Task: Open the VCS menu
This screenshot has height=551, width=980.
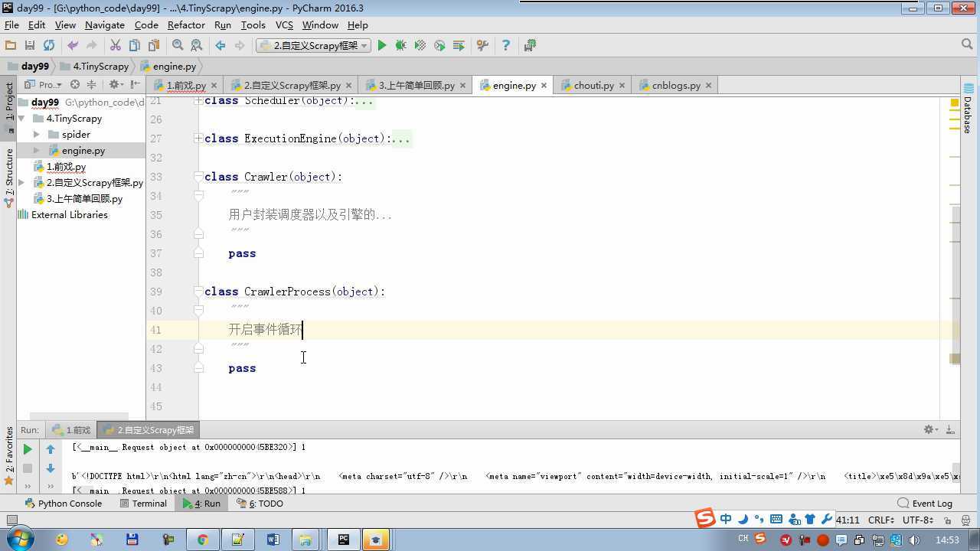Action: coord(284,25)
